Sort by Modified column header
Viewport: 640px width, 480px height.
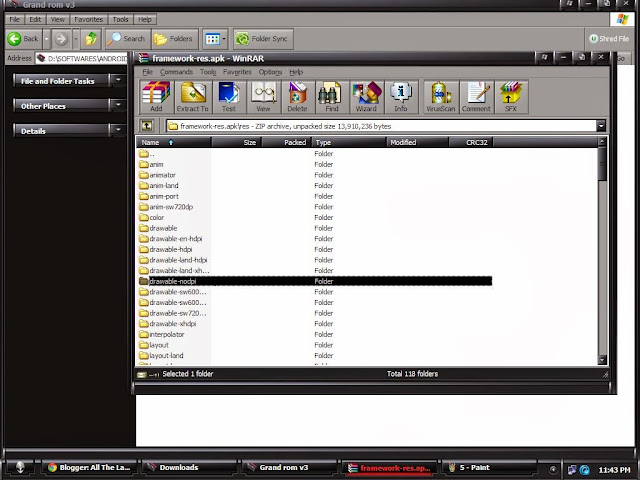(x=417, y=142)
